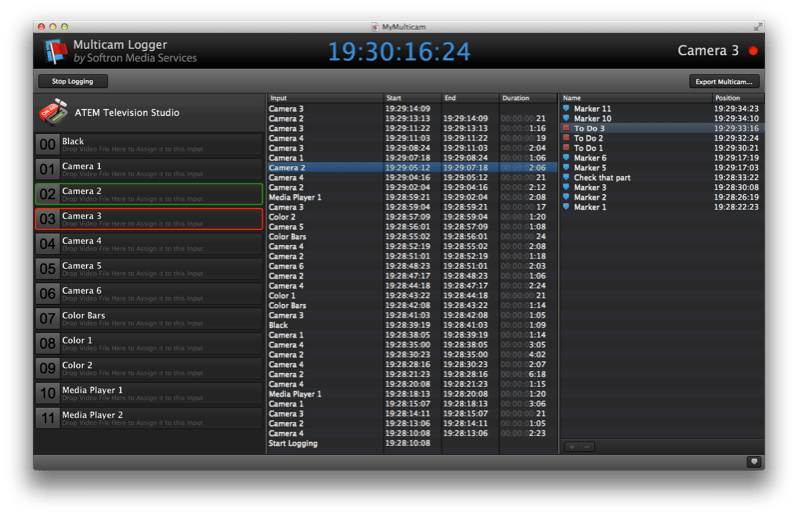
Task: Select input 01 Camera 1
Action: point(149,169)
